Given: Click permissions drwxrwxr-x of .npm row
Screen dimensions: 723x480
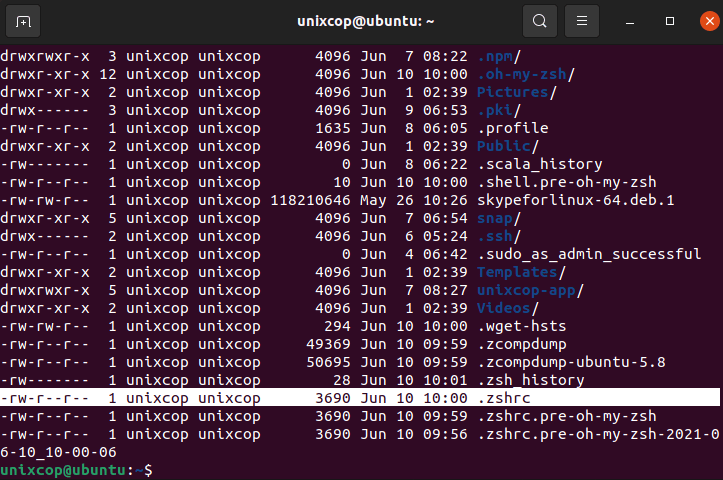Looking at the screenshot, I should pyautogui.click(x=45, y=57).
